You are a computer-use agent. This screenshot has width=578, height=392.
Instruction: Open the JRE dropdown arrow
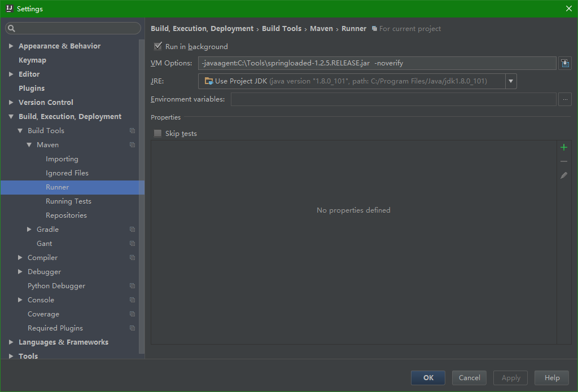(511, 81)
